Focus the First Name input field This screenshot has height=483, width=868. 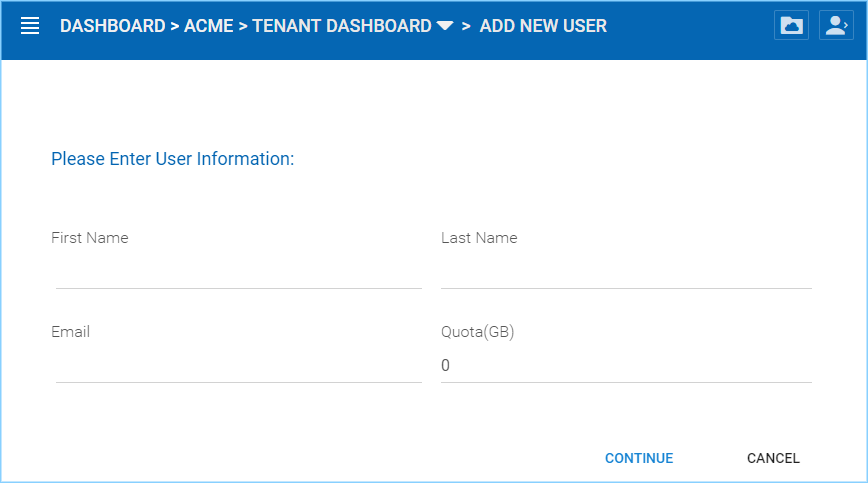pos(239,272)
